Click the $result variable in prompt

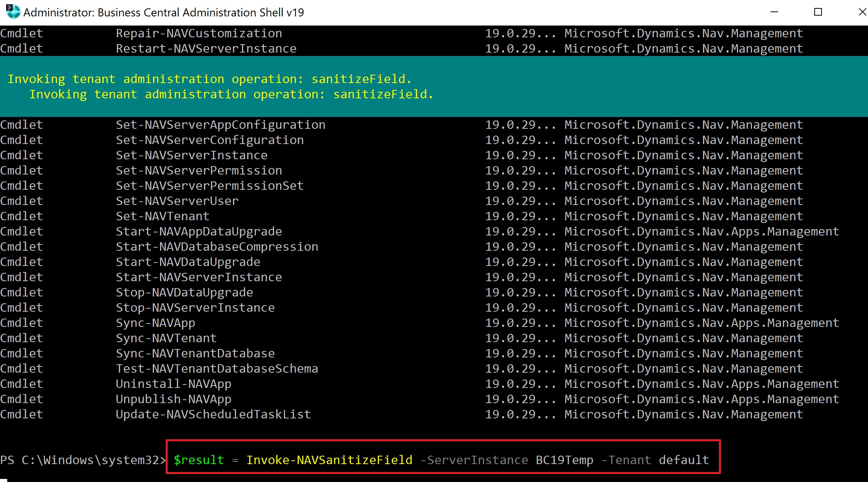pyautogui.click(x=199, y=460)
